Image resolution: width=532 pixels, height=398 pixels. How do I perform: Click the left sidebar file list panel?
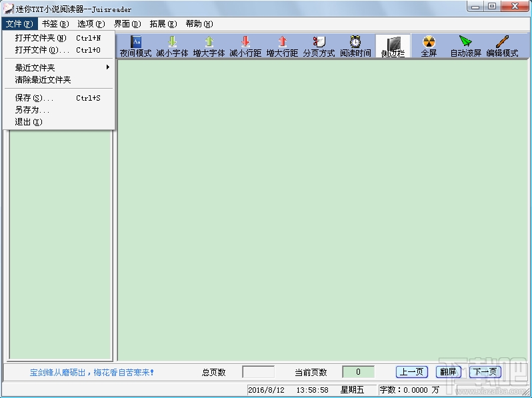coord(61,244)
